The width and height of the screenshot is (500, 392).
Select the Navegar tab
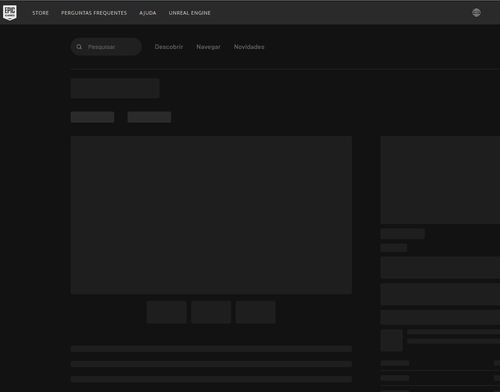(208, 47)
